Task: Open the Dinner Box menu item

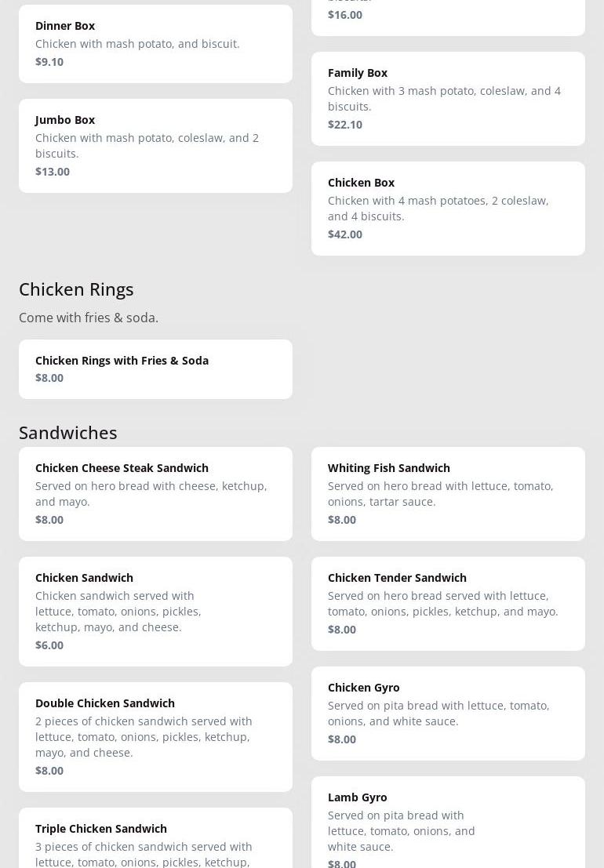Action: [155, 43]
